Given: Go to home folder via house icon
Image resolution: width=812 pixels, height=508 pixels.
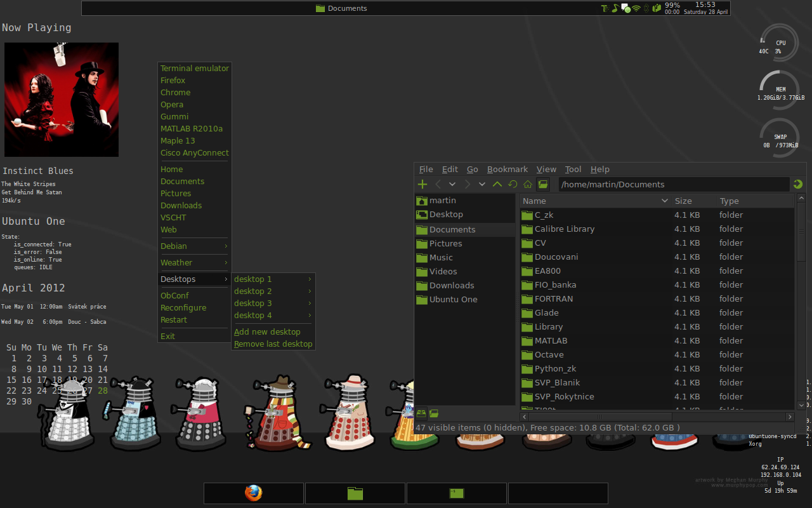Looking at the screenshot, I should pyautogui.click(x=528, y=184).
